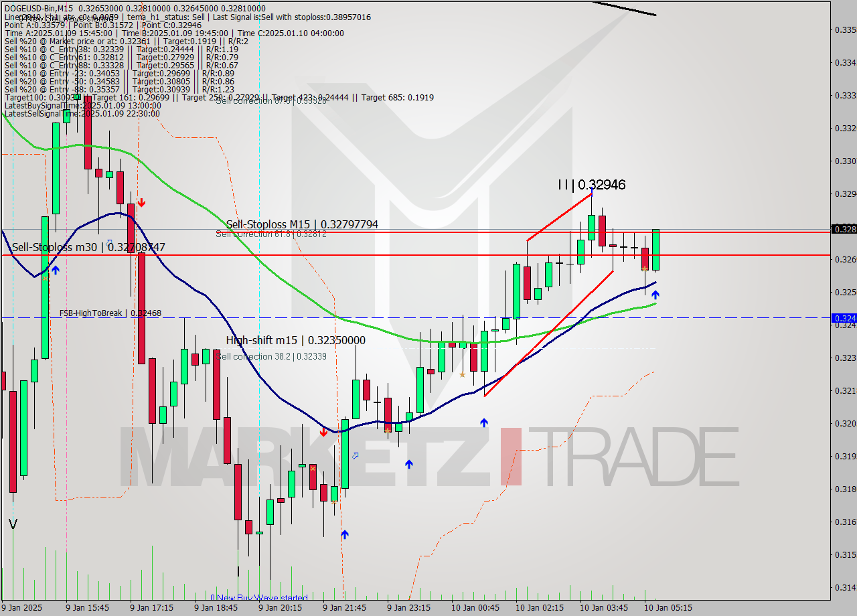Image resolution: width=857 pixels, height=616 pixels.
Task: Click the 0.320 price axis label
Action: (844, 423)
